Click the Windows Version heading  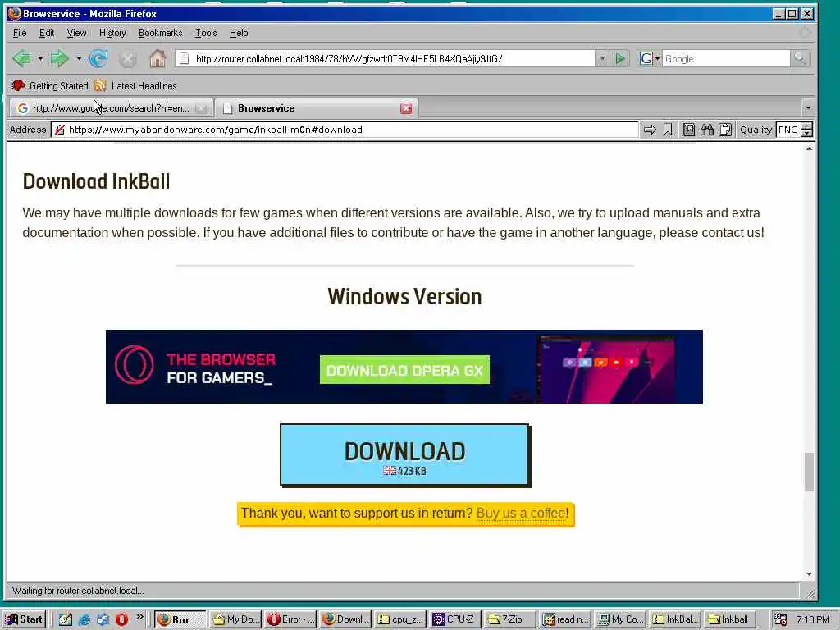404,296
